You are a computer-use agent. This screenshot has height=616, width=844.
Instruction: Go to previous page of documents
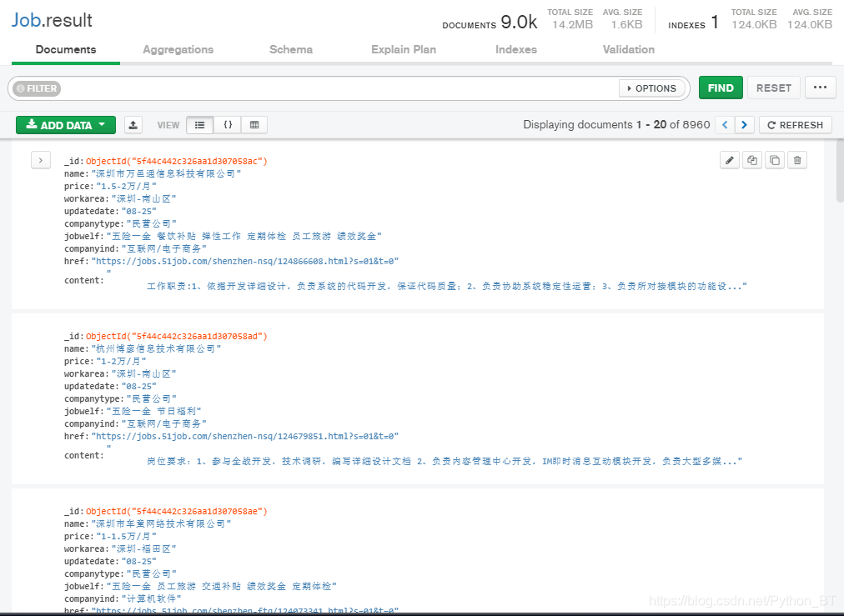725,125
